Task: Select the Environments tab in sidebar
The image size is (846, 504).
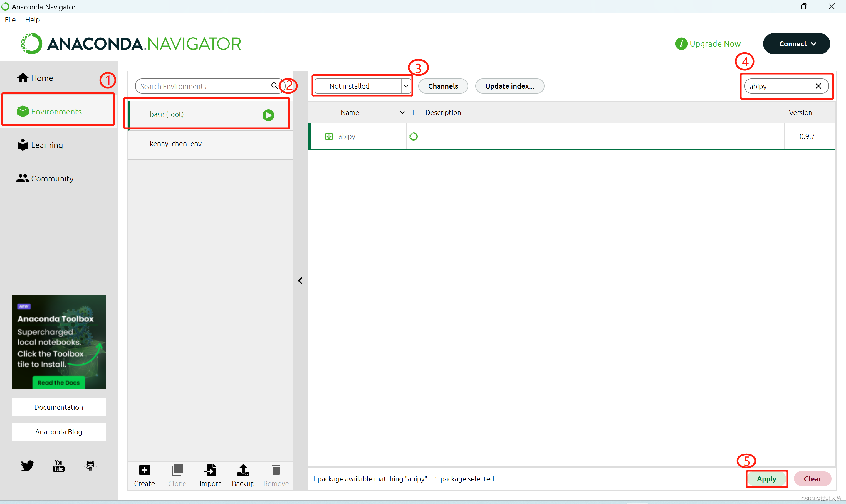Action: (x=58, y=111)
